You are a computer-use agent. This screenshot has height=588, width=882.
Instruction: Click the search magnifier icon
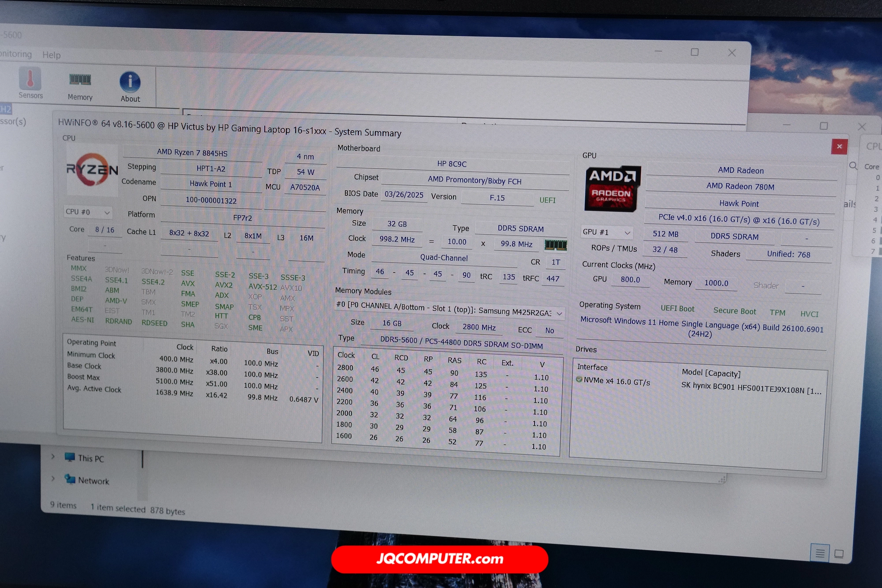tap(853, 166)
